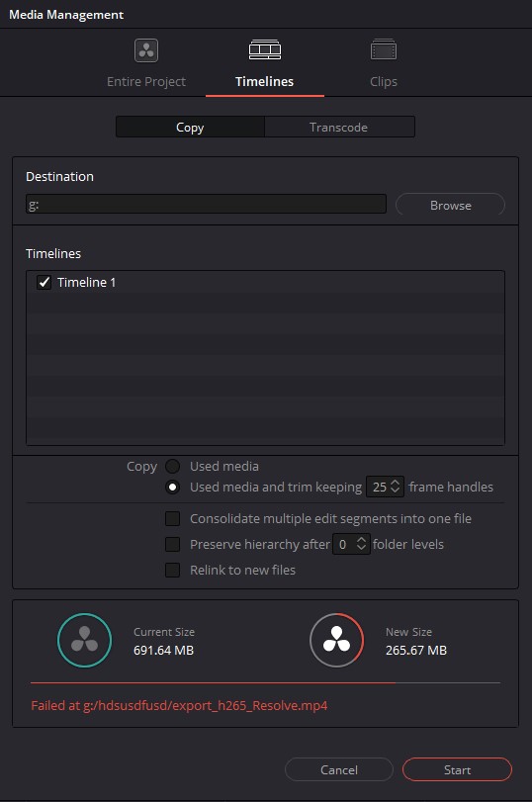532x802 pixels.
Task: Enable Consolidate multiple edit segments into one file
Action: coord(172,518)
